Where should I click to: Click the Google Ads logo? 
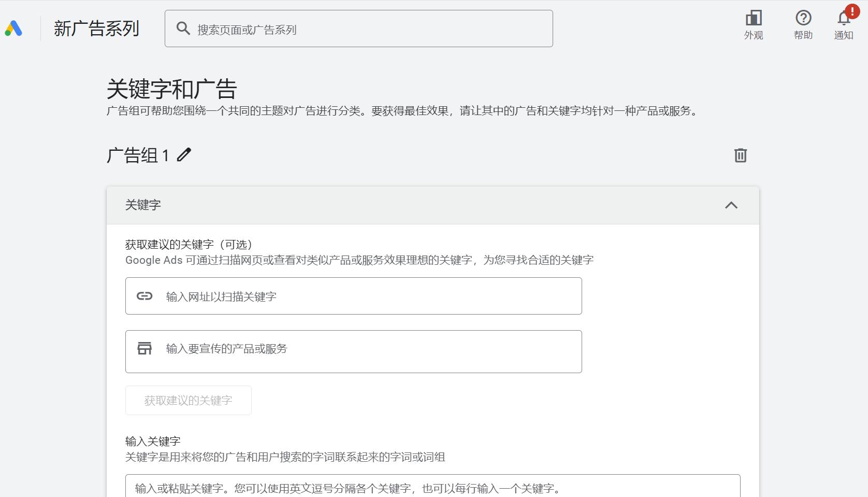click(13, 29)
